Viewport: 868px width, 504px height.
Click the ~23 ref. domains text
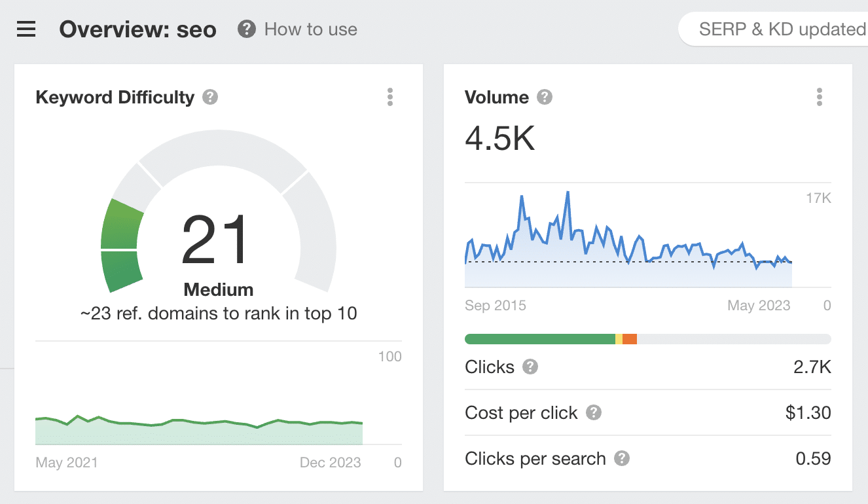(219, 314)
